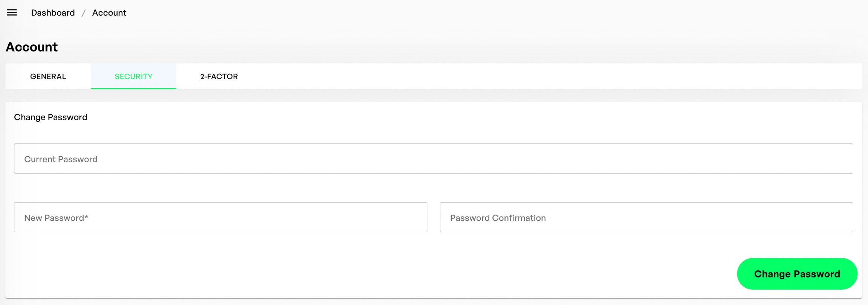Click into the New Password field
The width and height of the screenshot is (868, 305).
(x=220, y=217)
